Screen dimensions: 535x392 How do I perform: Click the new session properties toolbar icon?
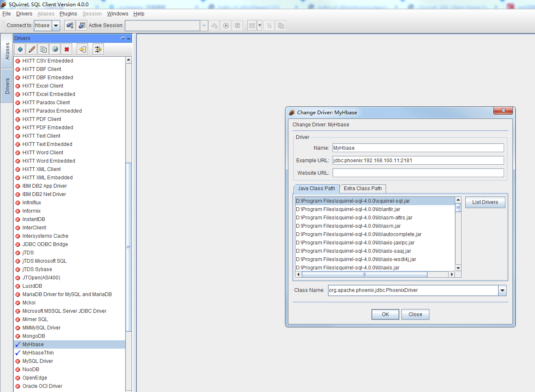pyautogui.click(x=82, y=25)
